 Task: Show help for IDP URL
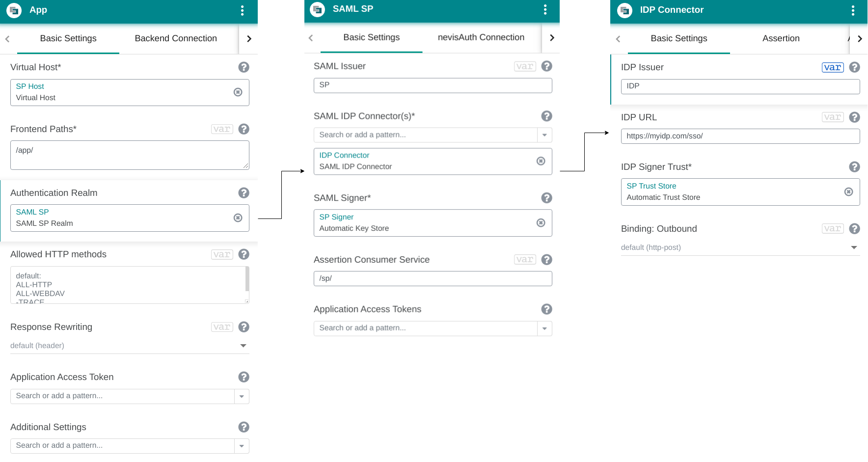coord(854,117)
